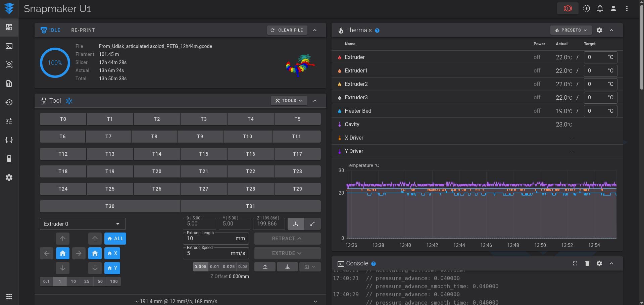Click the Extruder target temperature field
Image resolution: width=644 pixels, height=305 pixels.
[x=596, y=57]
